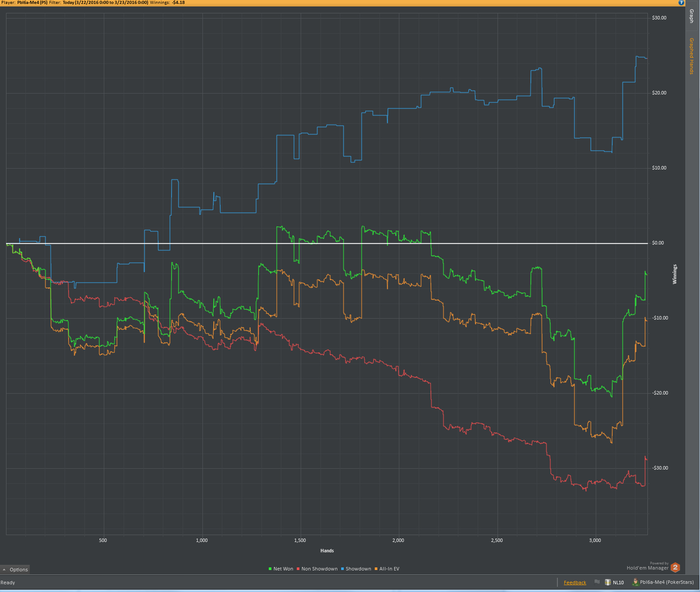Click the $20.00 axis label
700x592 pixels.
tap(659, 93)
